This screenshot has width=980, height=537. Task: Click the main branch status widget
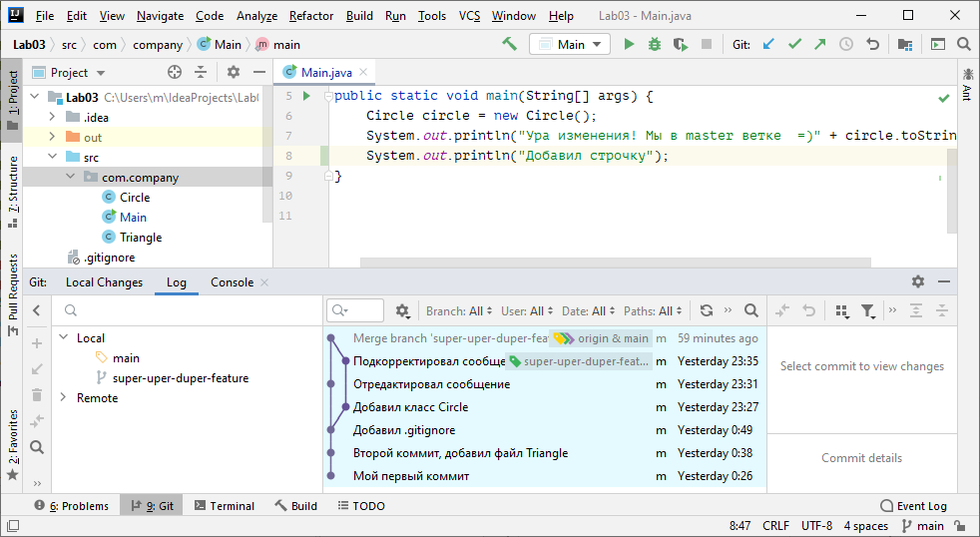tap(923, 526)
